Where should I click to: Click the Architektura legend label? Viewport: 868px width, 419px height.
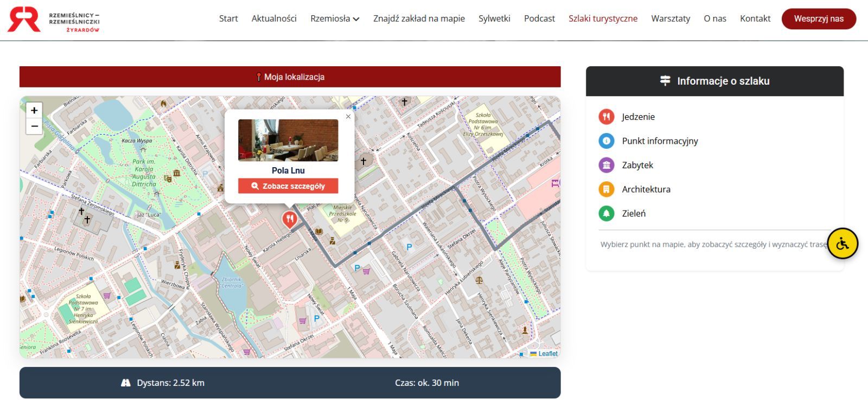point(646,189)
